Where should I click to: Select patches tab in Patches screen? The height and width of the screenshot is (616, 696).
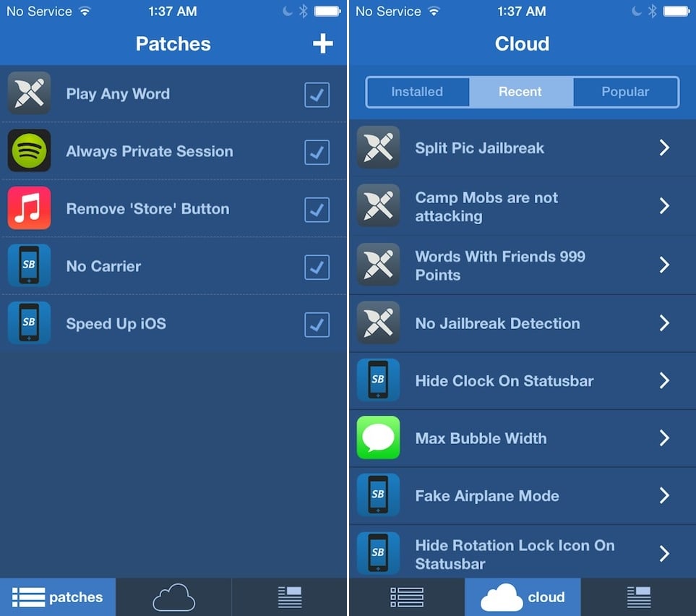point(58,597)
